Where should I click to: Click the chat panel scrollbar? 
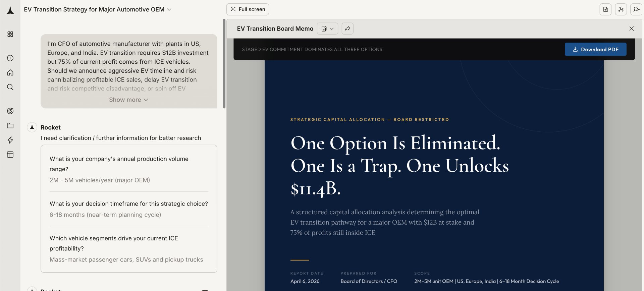(224, 64)
